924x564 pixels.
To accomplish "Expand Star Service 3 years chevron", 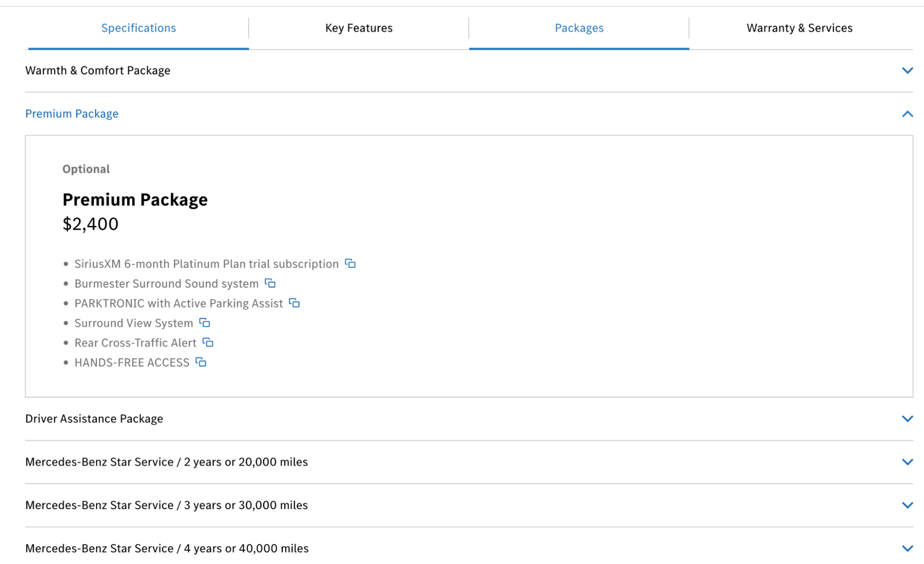I will click(x=907, y=505).
